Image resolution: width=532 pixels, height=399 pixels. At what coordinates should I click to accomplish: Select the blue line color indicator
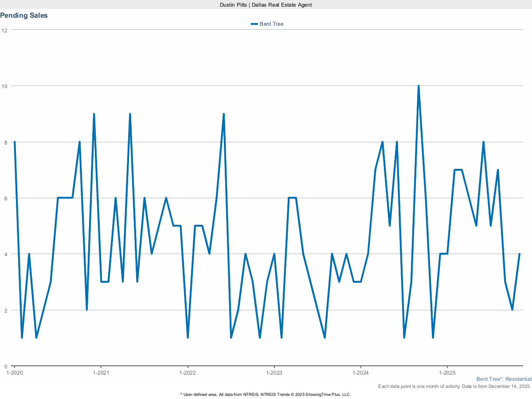click(254, 24)
